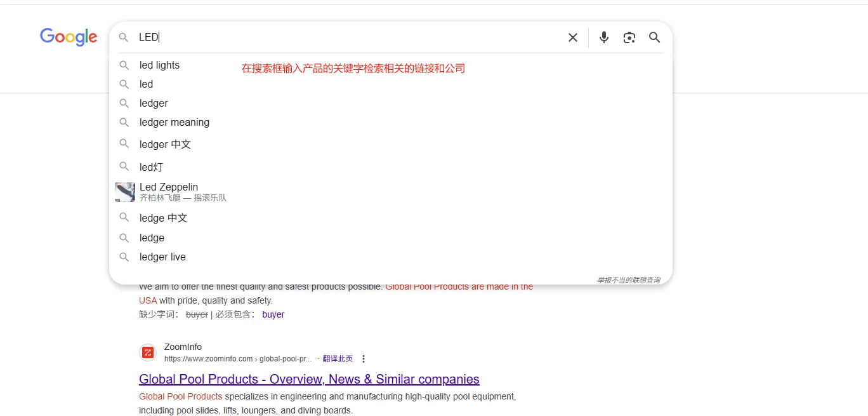Pick the "ledger 中文" suggestion
Image resolution: width=868 pixels, height=416 pixels.
tap(391, 144)
